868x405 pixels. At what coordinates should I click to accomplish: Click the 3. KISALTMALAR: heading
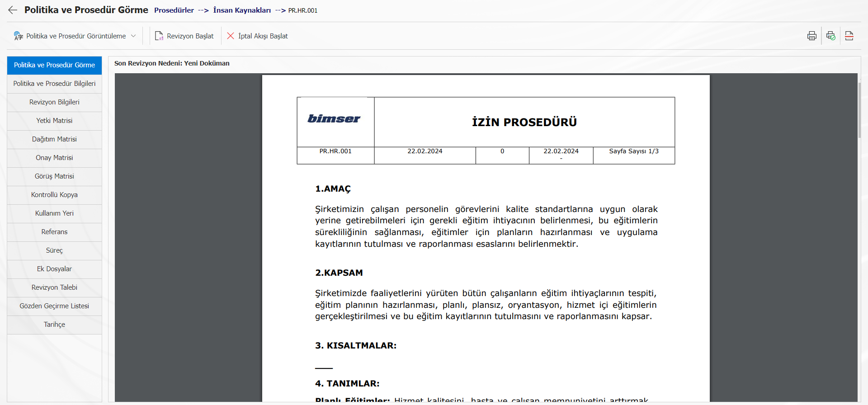[356, 345]
